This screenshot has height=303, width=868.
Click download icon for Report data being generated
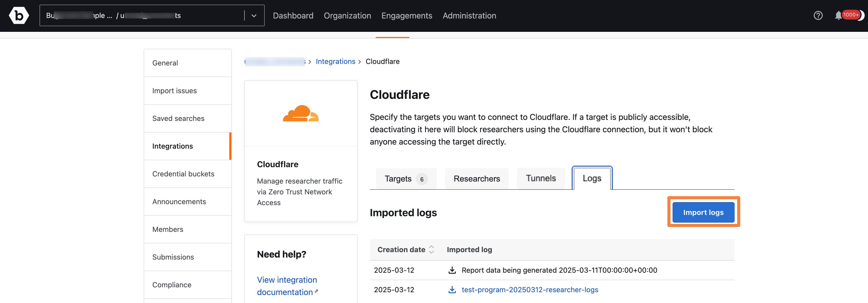452,270
